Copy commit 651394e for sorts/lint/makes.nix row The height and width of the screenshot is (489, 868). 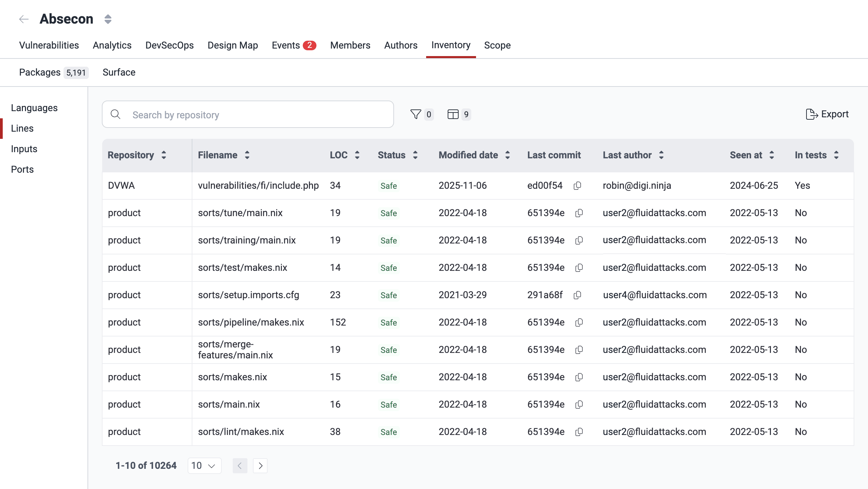579,432
